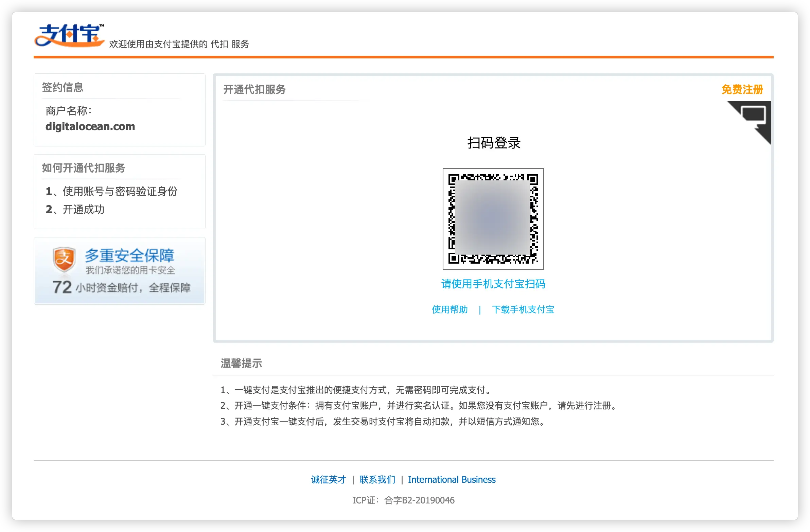810x532 pixels.
Task: Open the 免费注册 free registration link
Action: click(742, 90)
